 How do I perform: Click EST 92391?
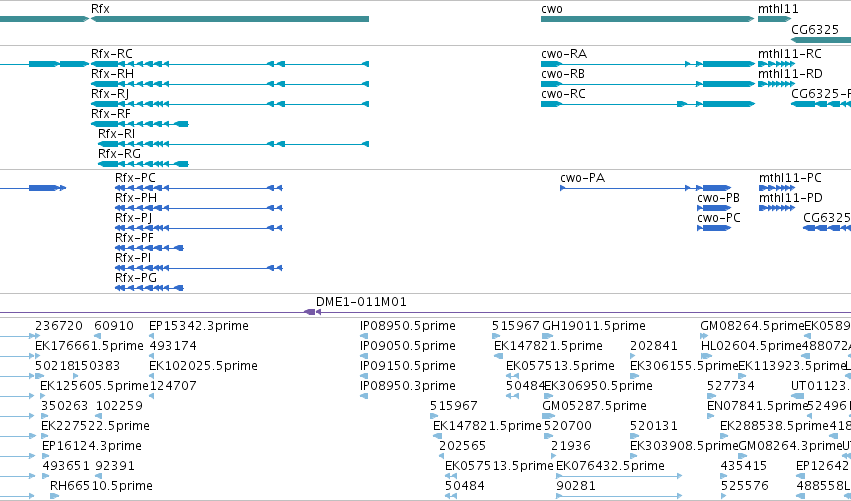click(x=115, y=466)
